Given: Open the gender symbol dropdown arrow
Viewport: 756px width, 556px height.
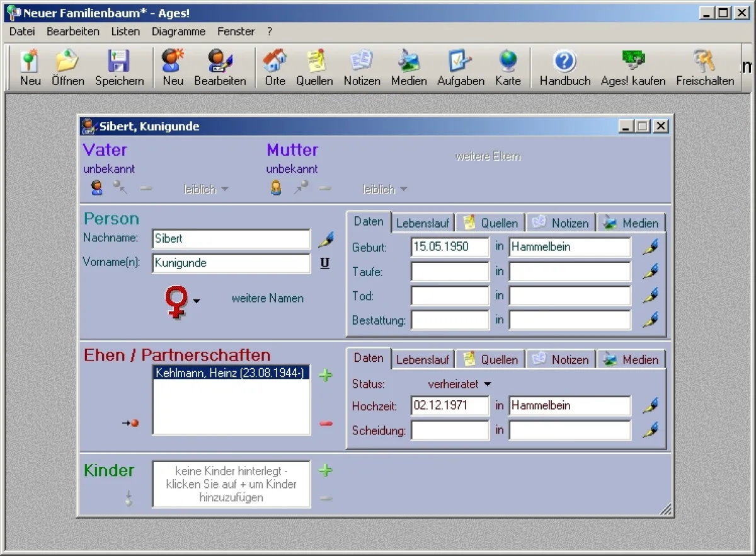Looking at the screenshot, I should coord(197,301).
